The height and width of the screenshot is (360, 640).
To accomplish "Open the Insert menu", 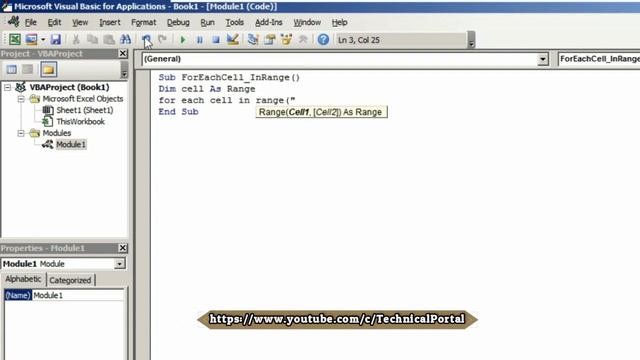I will [x=110, y=22].
